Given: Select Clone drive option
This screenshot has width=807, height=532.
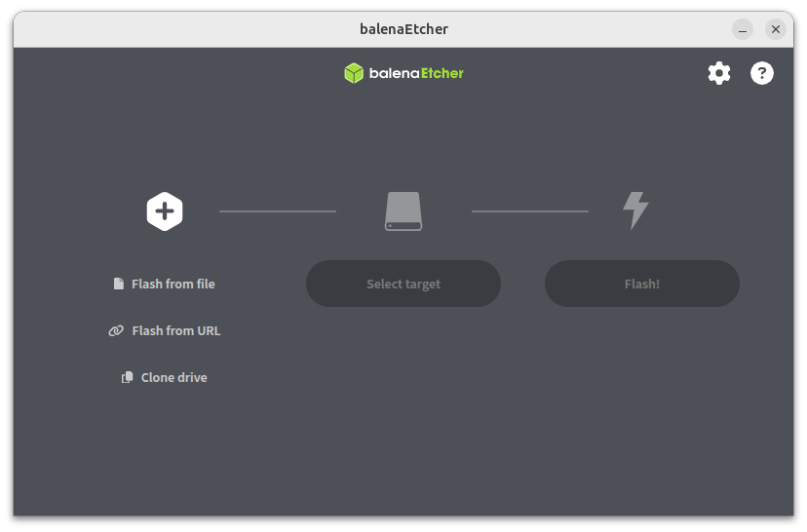Looking at the screenshot, I should click(164, 378).
